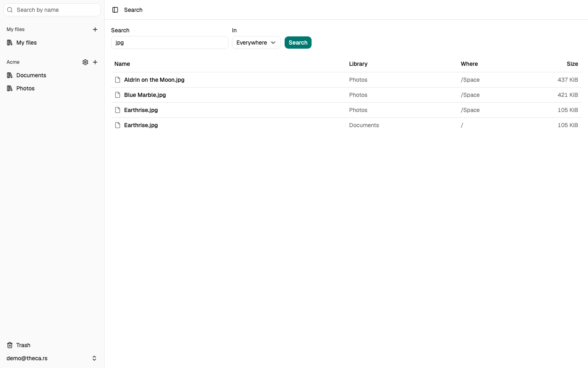588x368 pixels.
Task: Click file icon of Earthrise.jpg in Photos
Action: (x=118, y=110)
